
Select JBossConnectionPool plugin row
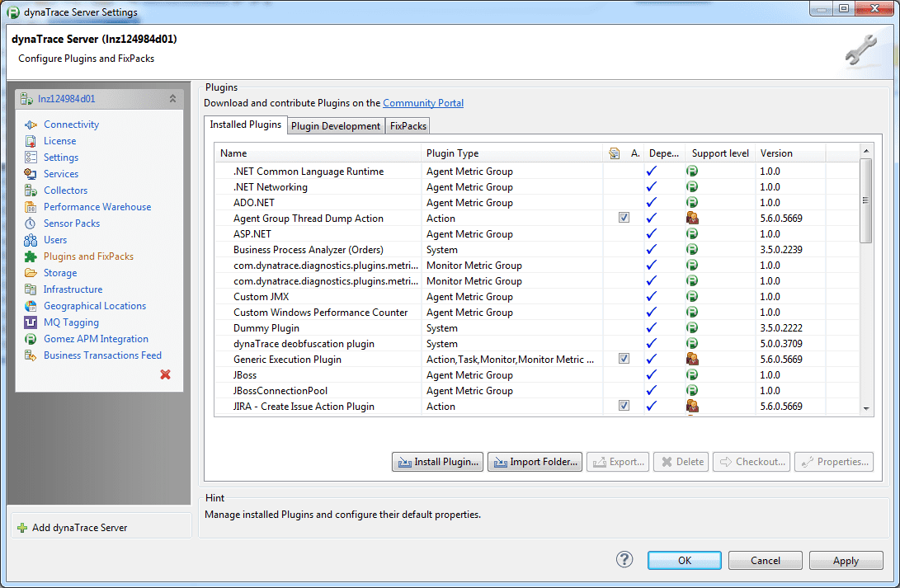(537, 391)
